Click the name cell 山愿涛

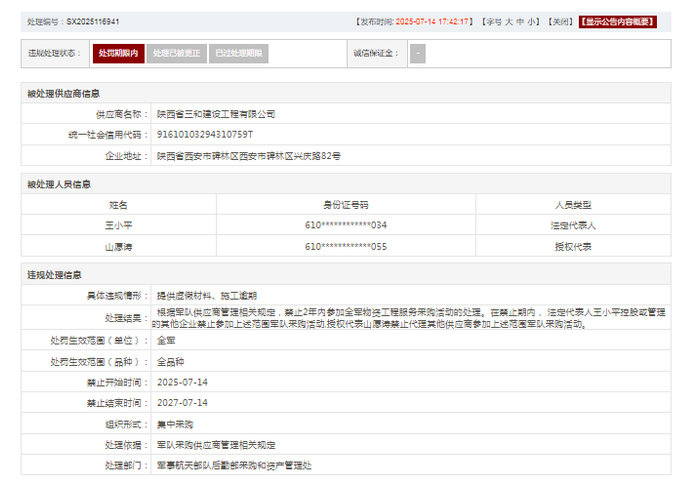click(118, 247)
